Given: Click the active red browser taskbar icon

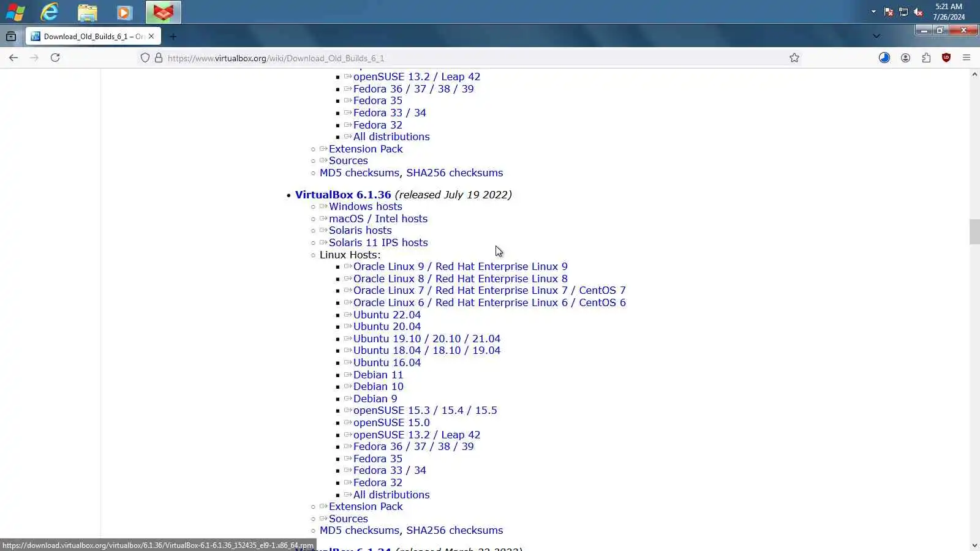Looking at the screenshot, I should pyautogui.click(x=163, y=12).
